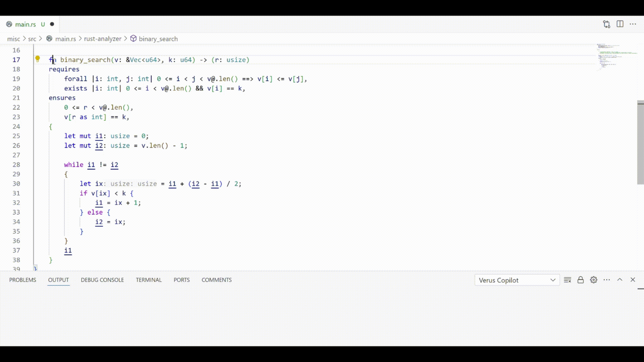
Task: Click the More Actions ellipsis in the Output panel
Action: tap(606, 280)
